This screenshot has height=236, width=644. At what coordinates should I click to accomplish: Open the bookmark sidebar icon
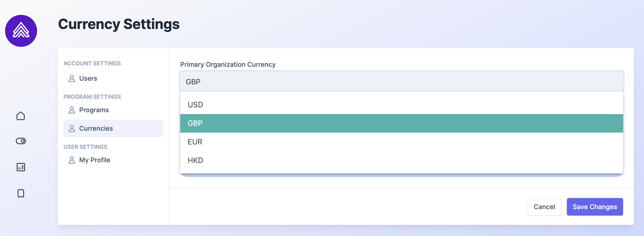click(21, 193)
